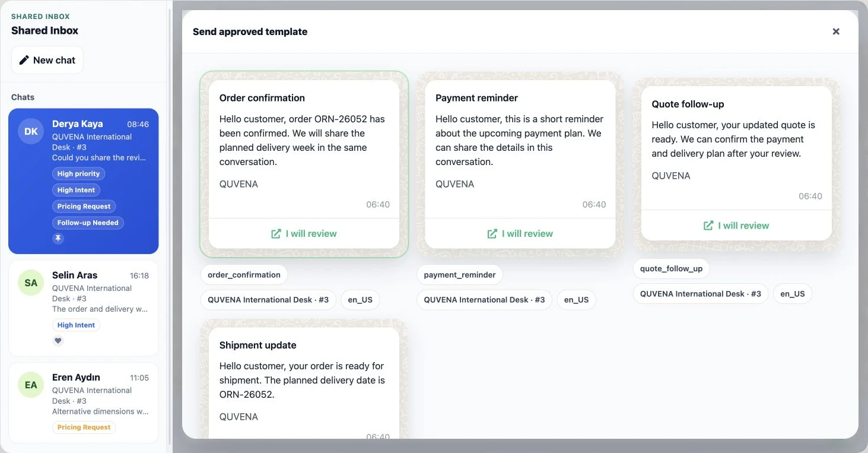The height and width of the screenshot is (453, 868).
Task: Click message preview 'Alternative dimensions w...'
Action: click(100, 411)
